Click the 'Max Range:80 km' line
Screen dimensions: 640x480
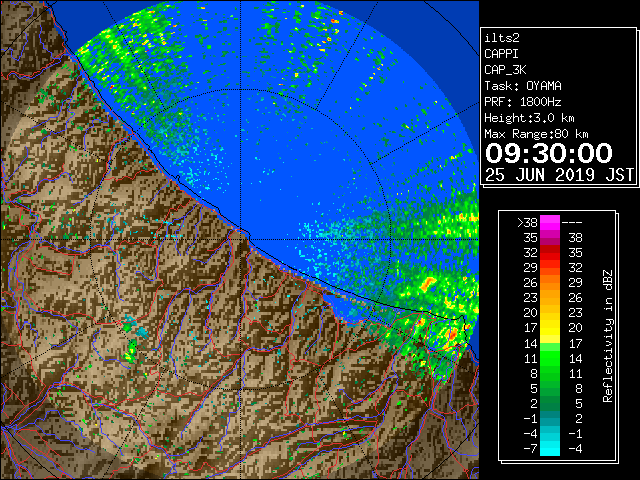(x=536, y=134)
